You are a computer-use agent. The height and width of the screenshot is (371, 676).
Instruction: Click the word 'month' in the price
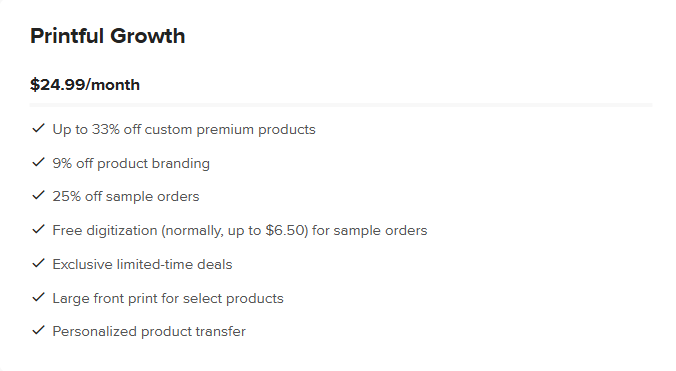(116, 84)
